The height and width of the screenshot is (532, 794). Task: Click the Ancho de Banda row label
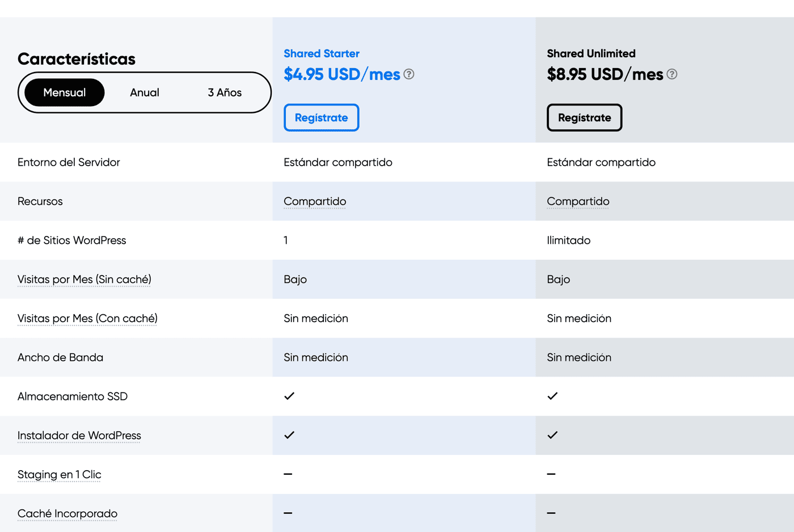click(x=60, y=357)
